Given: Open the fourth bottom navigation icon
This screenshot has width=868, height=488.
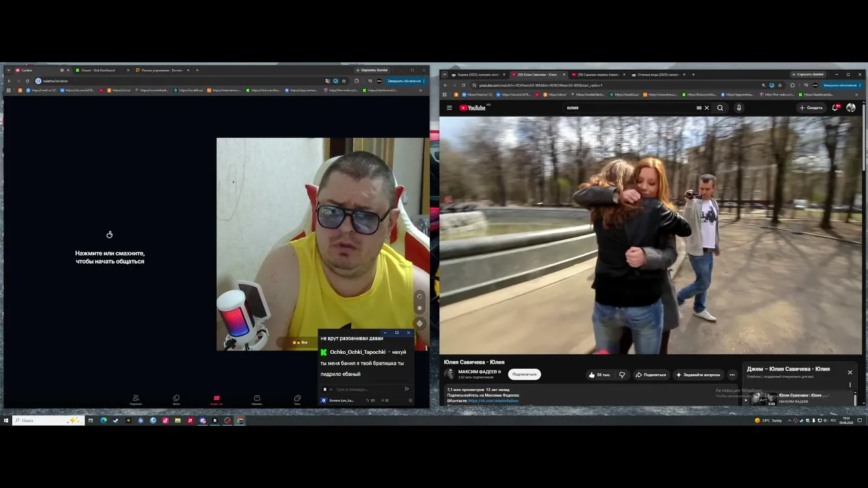Looking at the screenshot, I should [257, 399].
